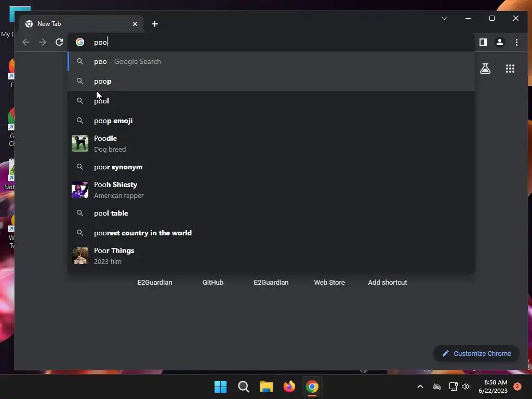Choose the 'poop emoji' suggestion
The width and height of the screenshot is (532, 399).
(271, 121)
